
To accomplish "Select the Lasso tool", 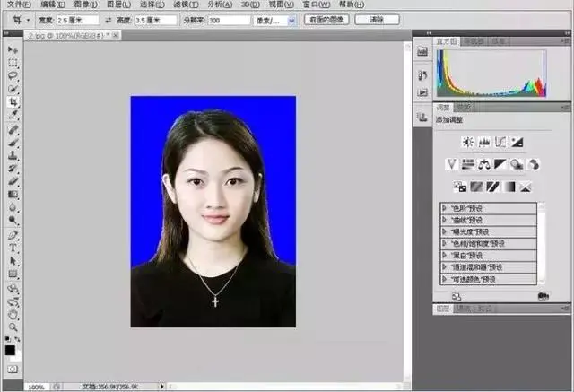I will coord(13,76).
